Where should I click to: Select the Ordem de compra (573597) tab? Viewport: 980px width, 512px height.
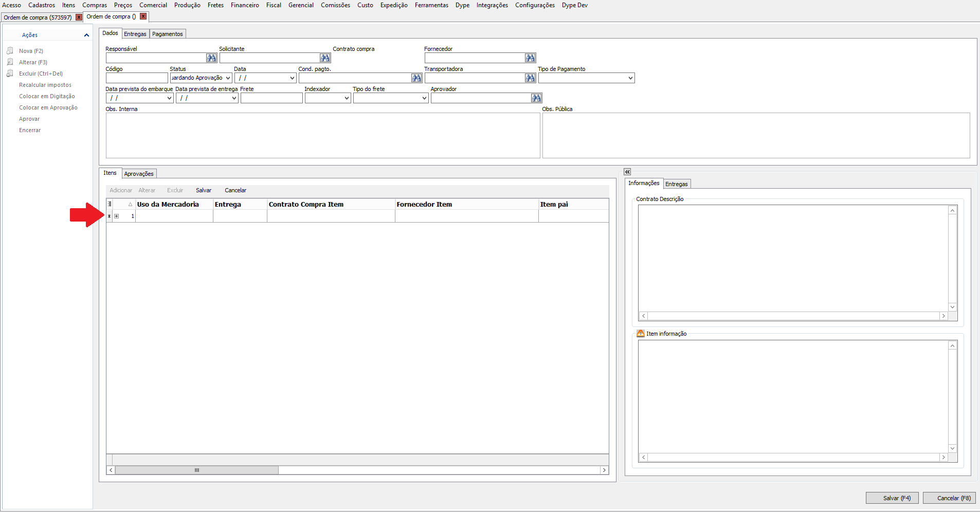click(38, 17)
